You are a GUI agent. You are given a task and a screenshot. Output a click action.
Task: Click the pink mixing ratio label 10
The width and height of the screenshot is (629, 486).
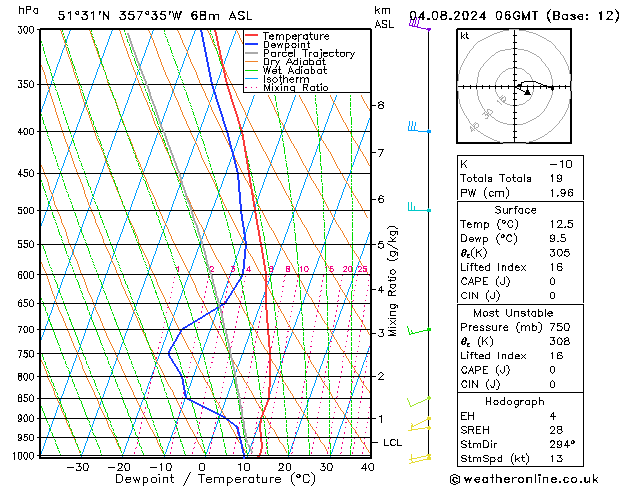[x=304, y=269]
